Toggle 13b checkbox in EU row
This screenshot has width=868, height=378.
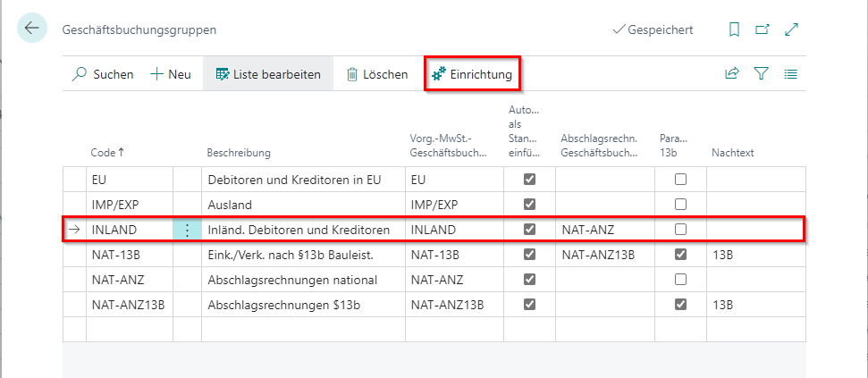click(680, 180)
